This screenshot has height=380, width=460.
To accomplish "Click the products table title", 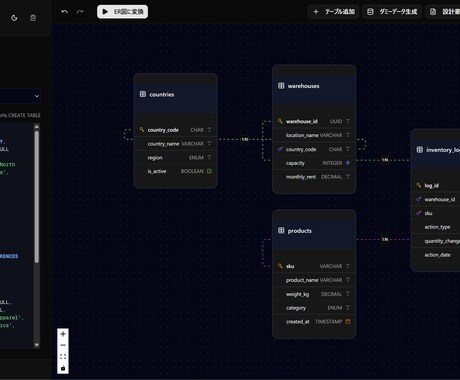I will 300,231.
